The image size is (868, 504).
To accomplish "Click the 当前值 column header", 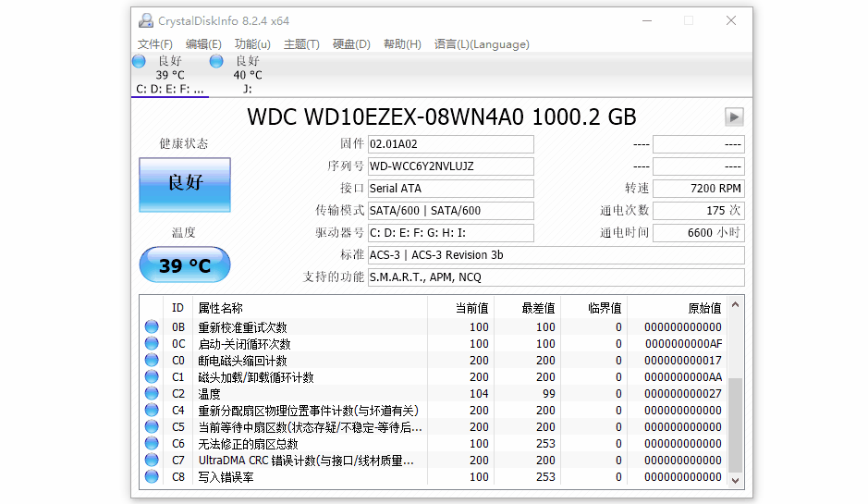I will [x=460, y=308].
